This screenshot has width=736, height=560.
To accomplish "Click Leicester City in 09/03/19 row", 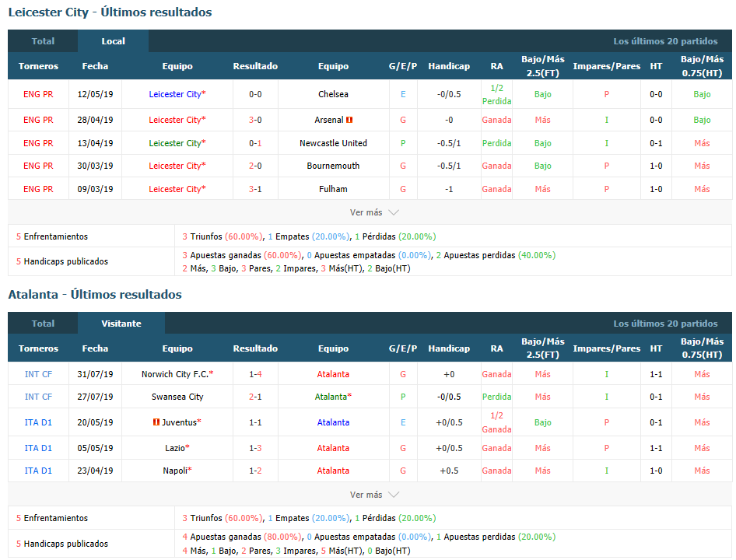I will (175, 189).
